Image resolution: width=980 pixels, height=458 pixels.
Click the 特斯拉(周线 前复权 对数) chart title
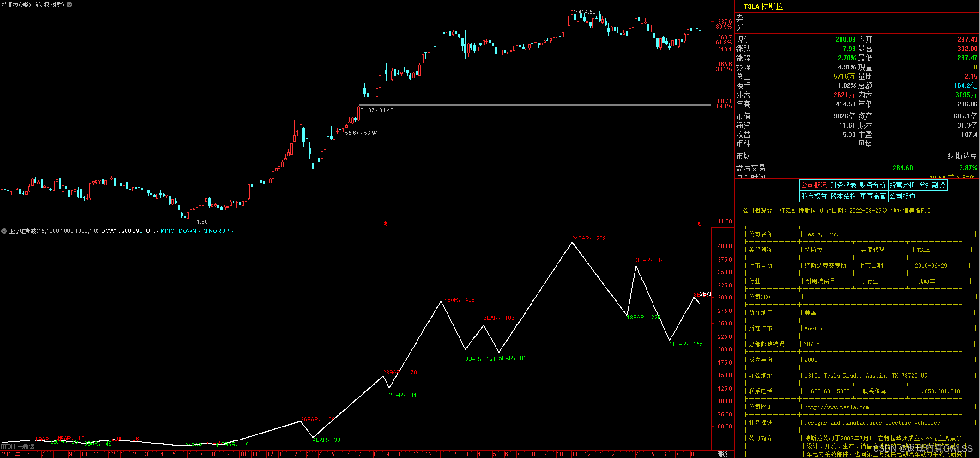coord(33,5)
